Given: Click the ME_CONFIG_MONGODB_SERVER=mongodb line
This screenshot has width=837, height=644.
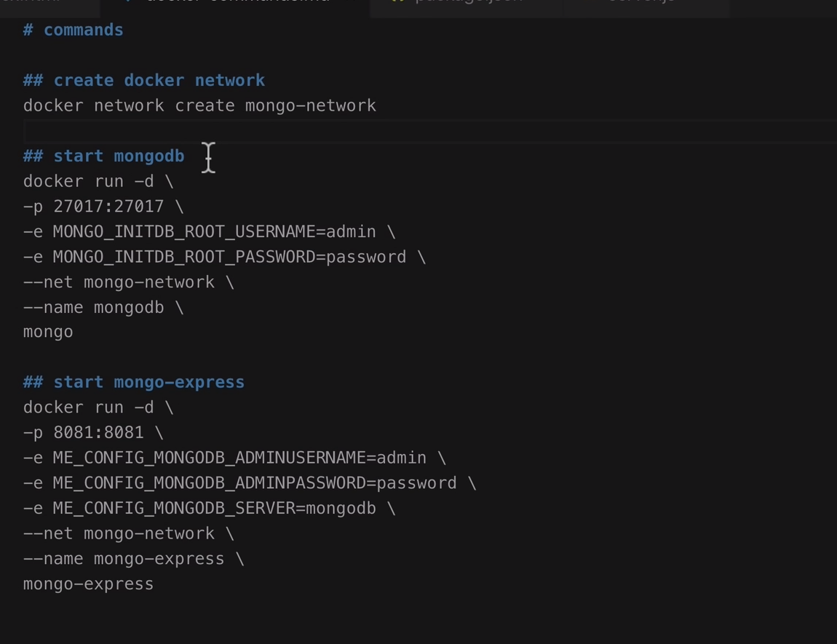Looking at the screenshot, I should coord(210,509).
